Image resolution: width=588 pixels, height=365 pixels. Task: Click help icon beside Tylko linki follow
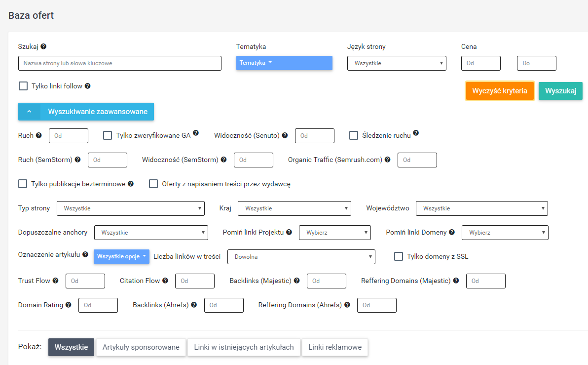(87, 86)
